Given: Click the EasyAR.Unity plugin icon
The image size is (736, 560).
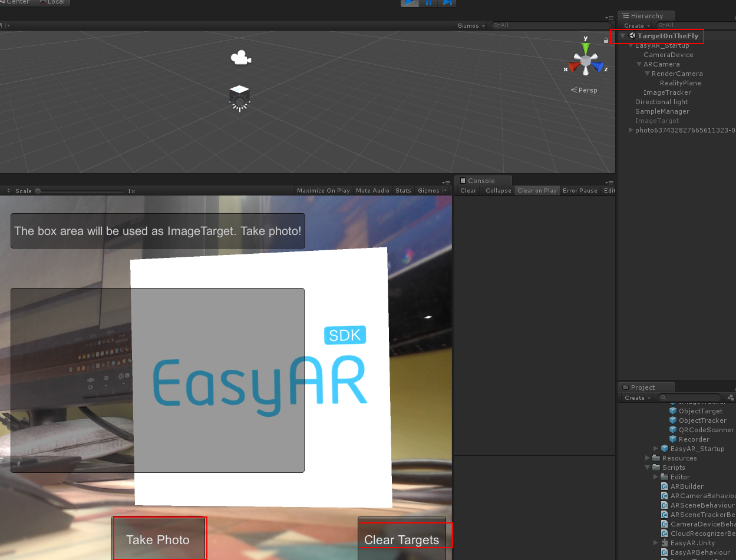Looking at the screenshot, I should 665,543.
